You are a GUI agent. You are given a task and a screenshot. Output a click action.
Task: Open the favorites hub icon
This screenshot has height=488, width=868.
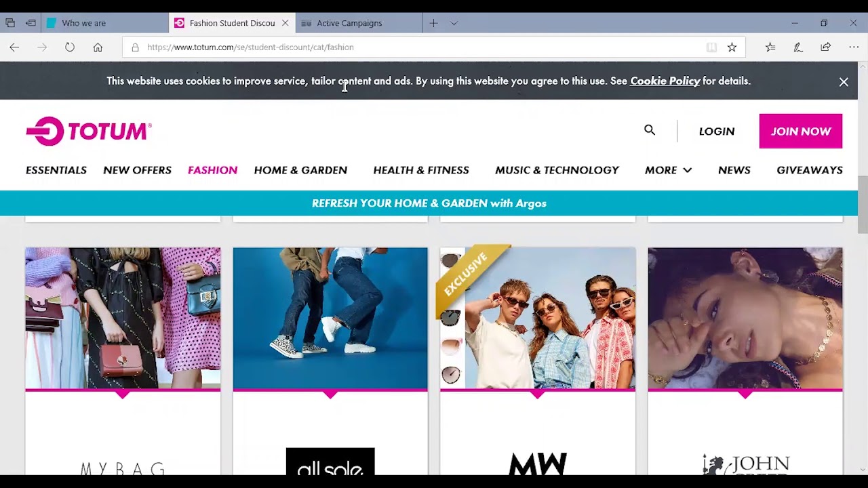tap(770, 47)
